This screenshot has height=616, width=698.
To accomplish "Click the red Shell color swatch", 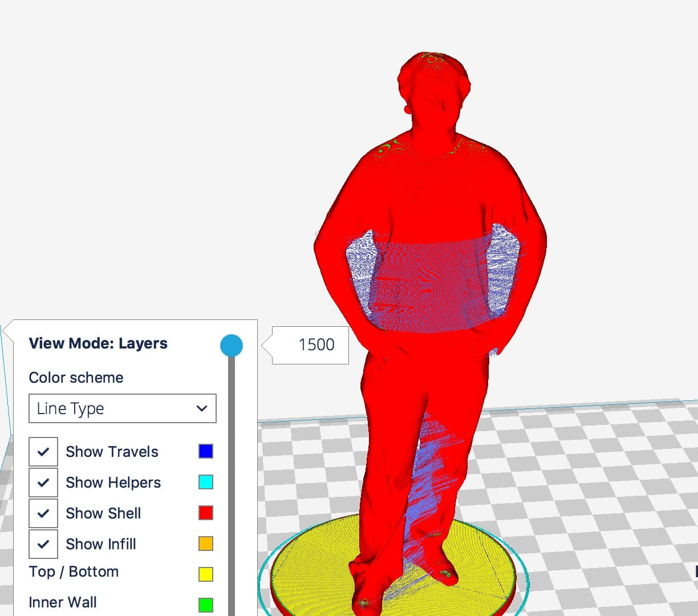I will (x=206, y=513).
